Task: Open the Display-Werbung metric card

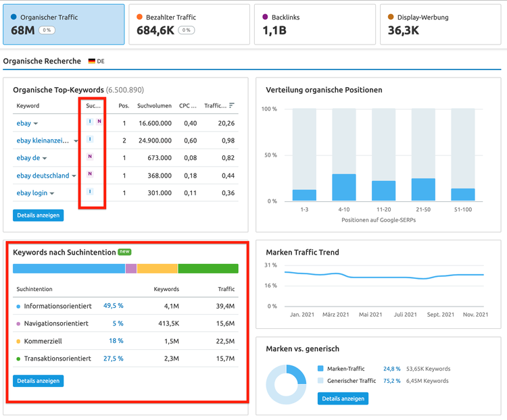Action: pos(440,24)
